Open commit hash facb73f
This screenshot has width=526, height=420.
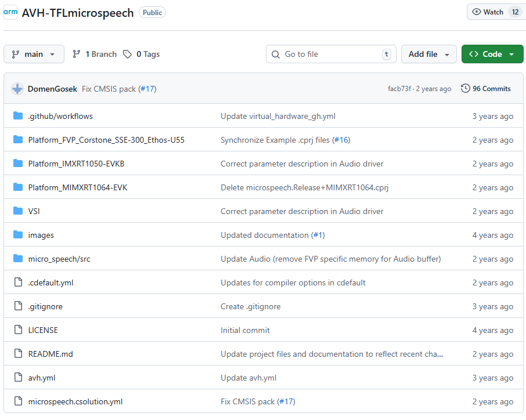click(399, 89)
